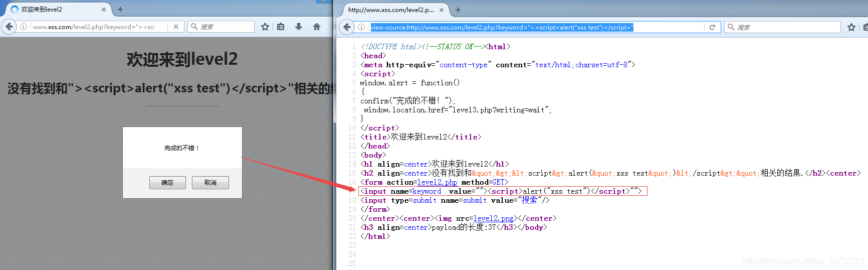Viewport: 868px width, 270px height.
Task: Click the search magnifier icon in the view-source window
Action: (731, 27)
